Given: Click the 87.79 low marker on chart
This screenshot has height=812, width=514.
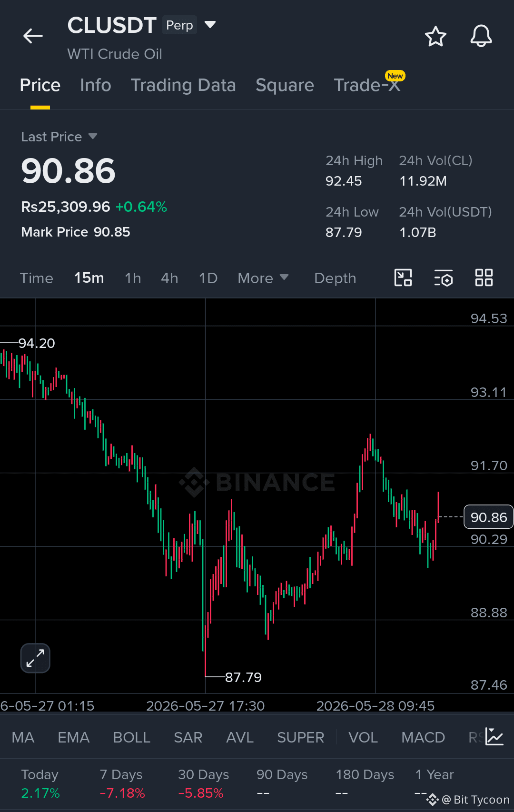Looking at the screenshot, I should [x=243, y=677].
